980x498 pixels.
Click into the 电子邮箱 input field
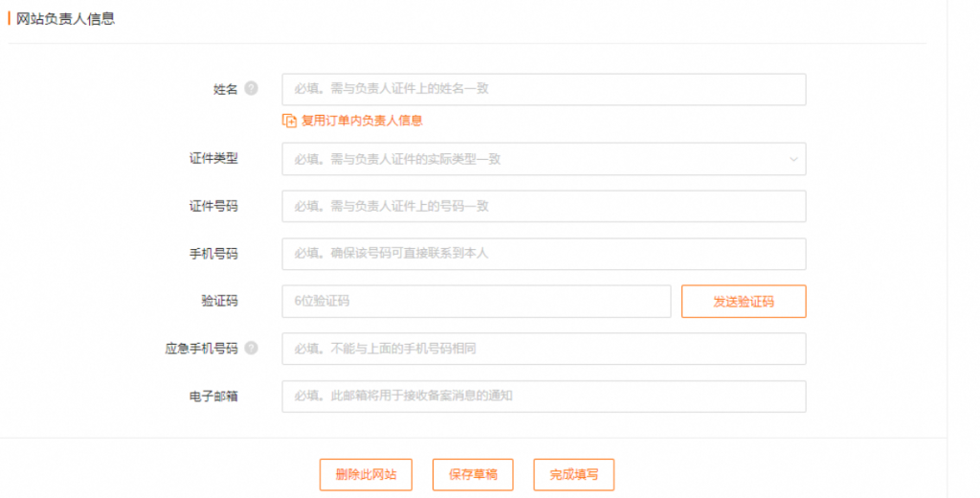543,396
